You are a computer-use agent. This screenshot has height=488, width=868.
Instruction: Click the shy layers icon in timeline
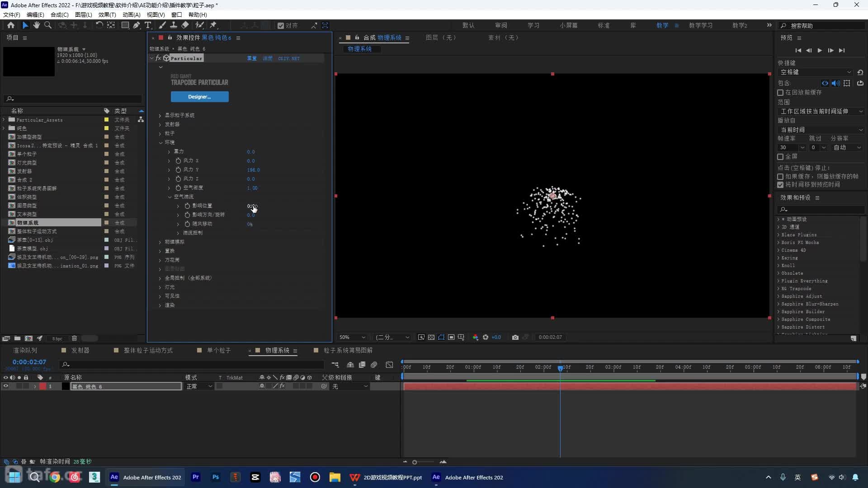350,365
